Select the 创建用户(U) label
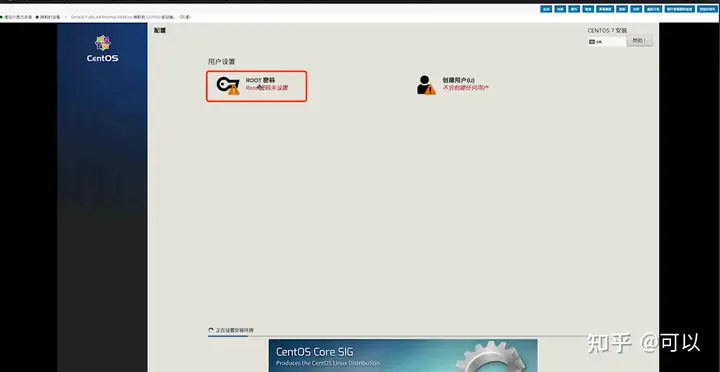This screenshot has width=720, height=372. 458,80
